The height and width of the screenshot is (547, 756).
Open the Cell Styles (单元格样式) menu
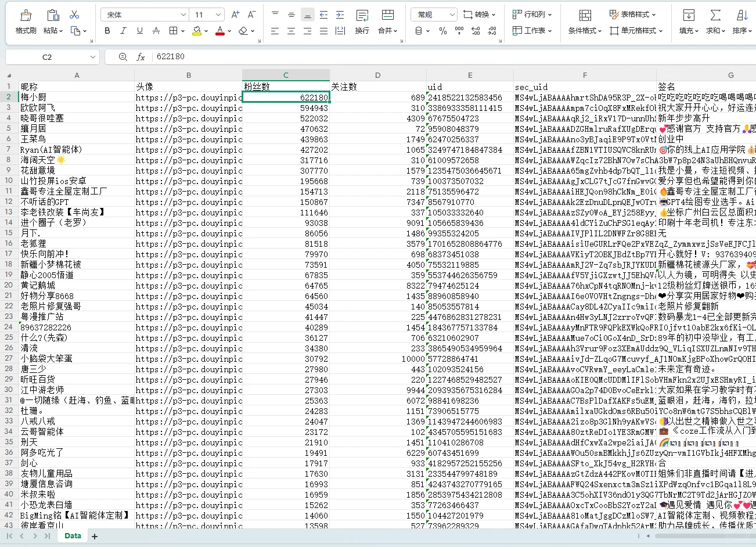636,31
